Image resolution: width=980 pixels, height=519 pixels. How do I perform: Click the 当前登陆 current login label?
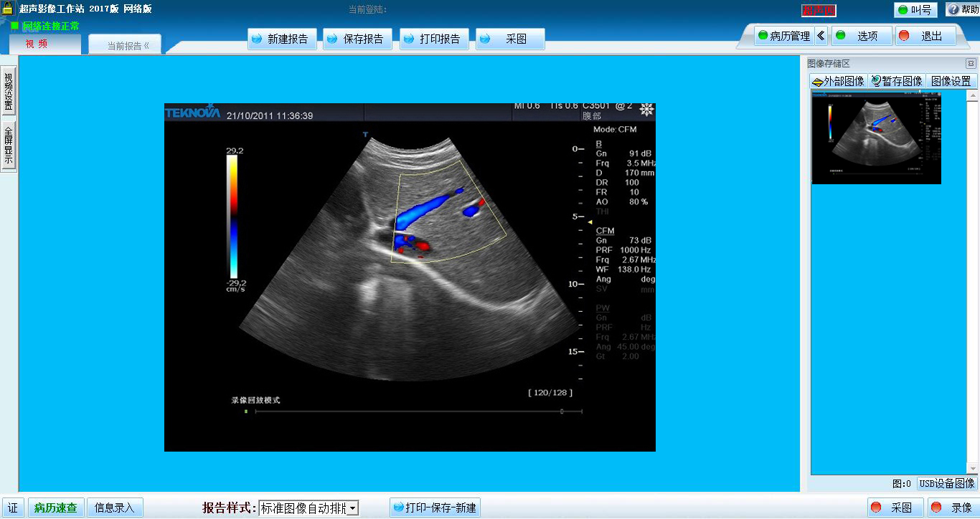(x=367, y=9)
